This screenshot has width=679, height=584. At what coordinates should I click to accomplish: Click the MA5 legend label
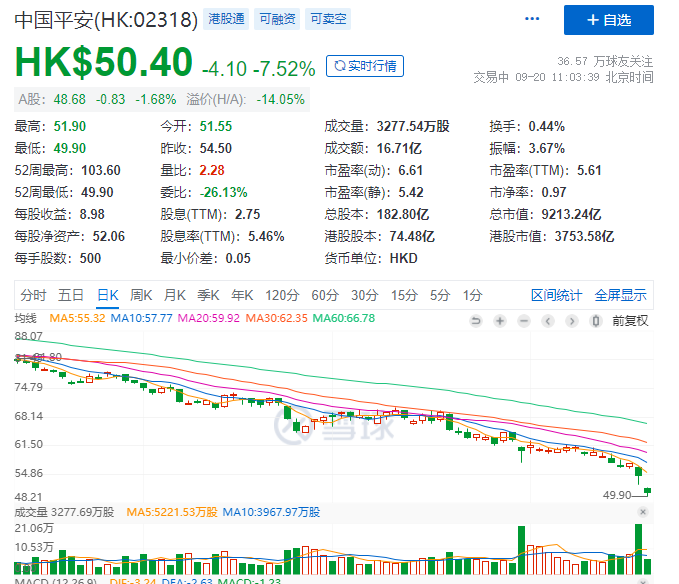(x=78, y=320)
